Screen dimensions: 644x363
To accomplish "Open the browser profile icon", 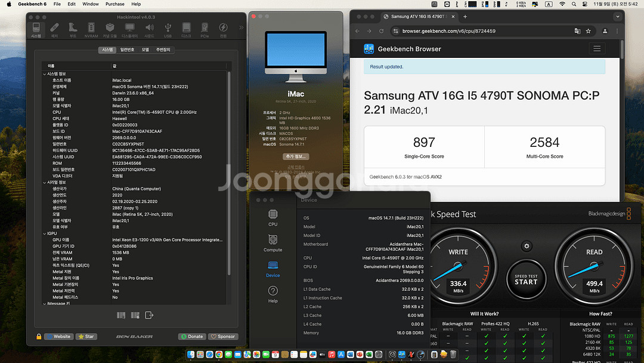I will (x=605, y=31).
